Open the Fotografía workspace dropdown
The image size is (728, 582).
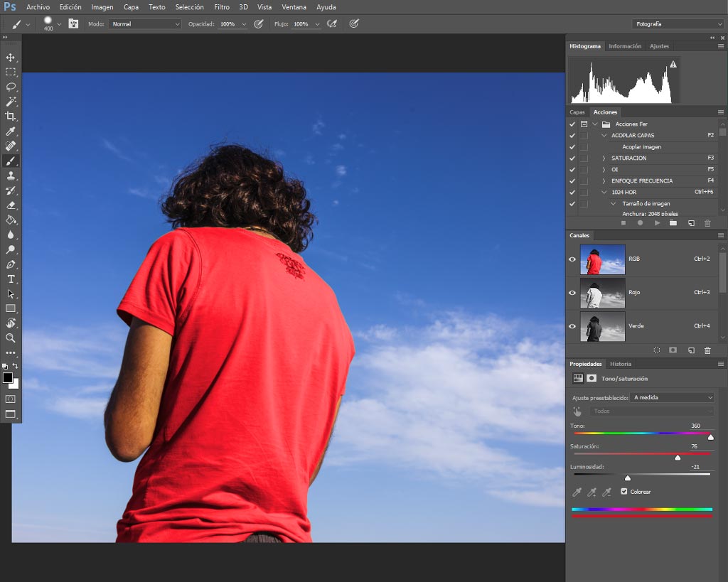point(678,23)
